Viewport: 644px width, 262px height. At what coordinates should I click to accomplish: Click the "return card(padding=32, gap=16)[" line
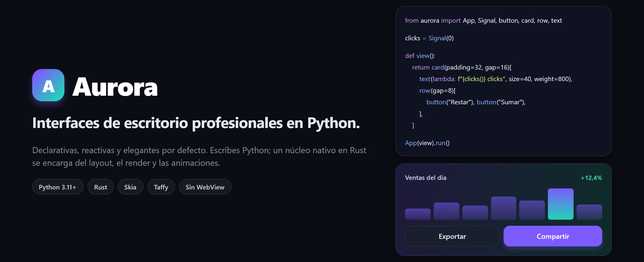tap(462, 68)
